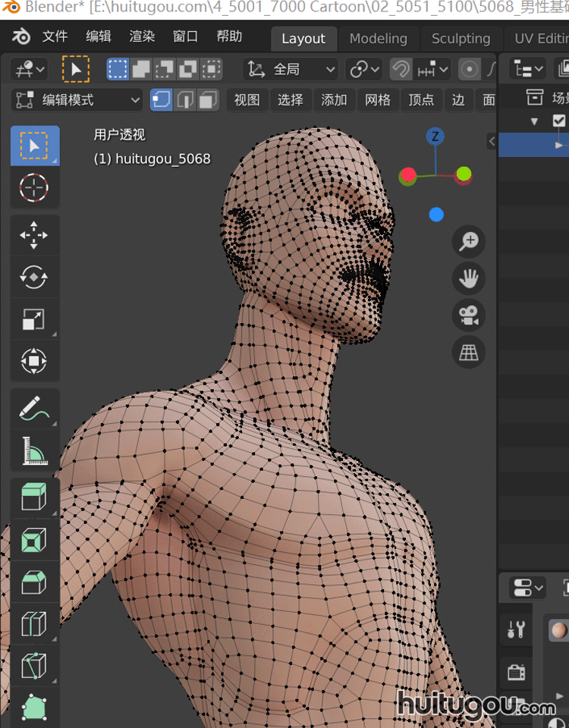
Task: Choose the Scale tool
Action: (34, 319)
